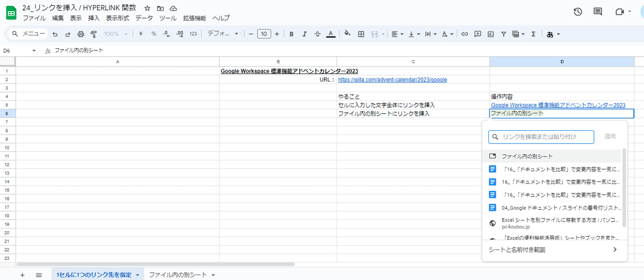Add a new sheet with plus

(22, 275)
